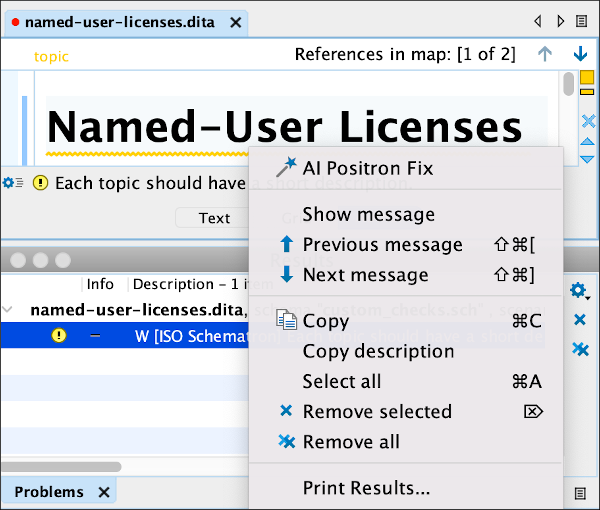Close the named-user-licenses.dita tab
This screenshot has height=510, width=600.
coord(235,21)
